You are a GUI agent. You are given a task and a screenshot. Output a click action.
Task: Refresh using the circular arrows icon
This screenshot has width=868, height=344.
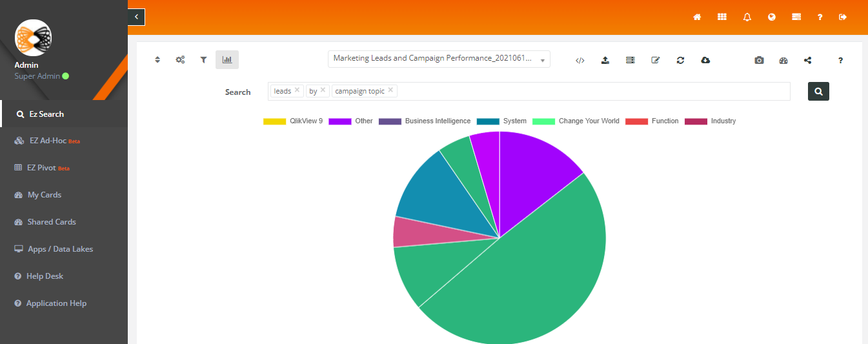click(680, 60)
